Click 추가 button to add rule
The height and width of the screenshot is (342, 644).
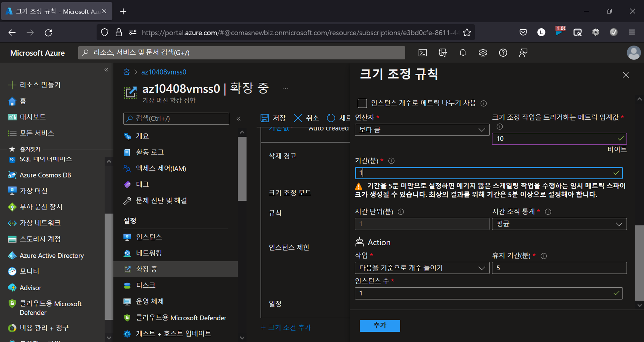pos(380,326)
